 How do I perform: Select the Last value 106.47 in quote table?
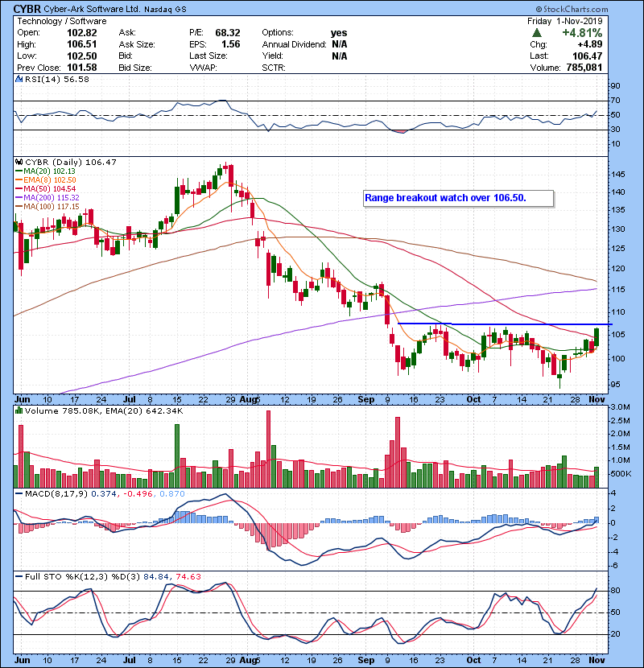(588, 56)
